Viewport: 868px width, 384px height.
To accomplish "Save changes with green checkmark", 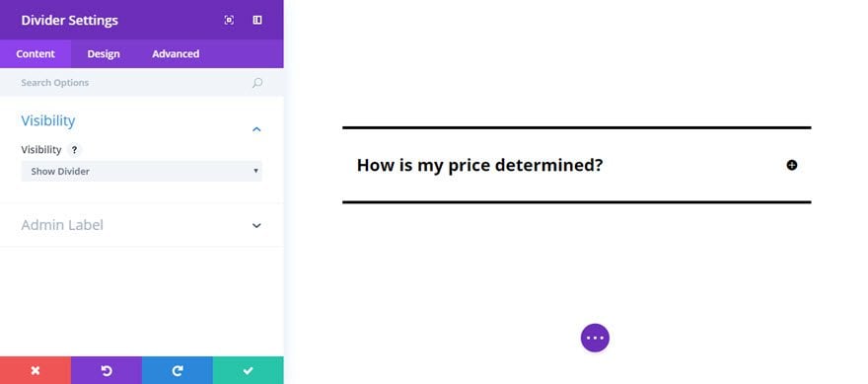I will (x=248, y=370).
